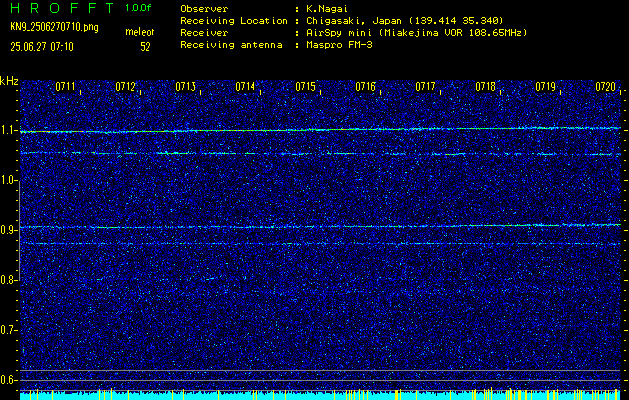Click the 0716 time marker
This screenshot has height=400, width=629.
coord(365,87)
